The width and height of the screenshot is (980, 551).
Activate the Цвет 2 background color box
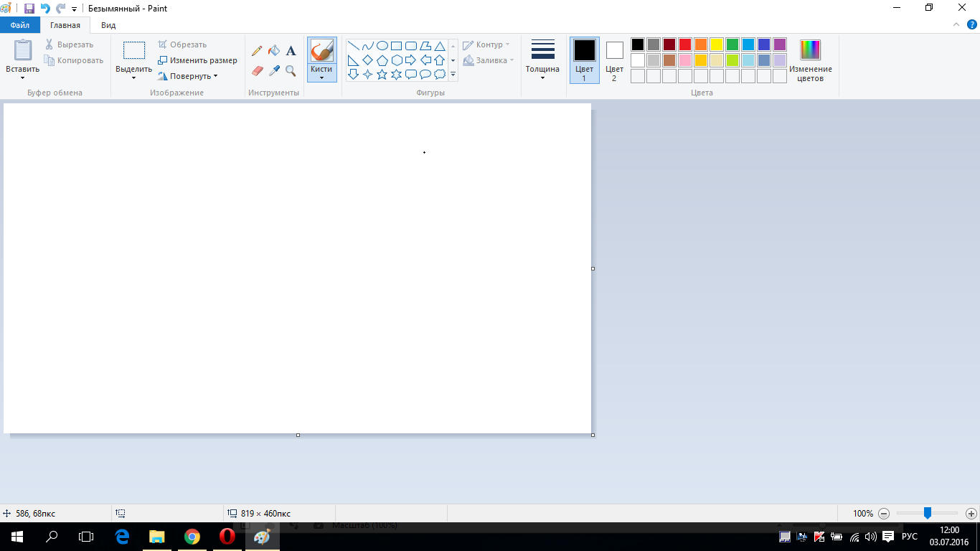(615, 60)
